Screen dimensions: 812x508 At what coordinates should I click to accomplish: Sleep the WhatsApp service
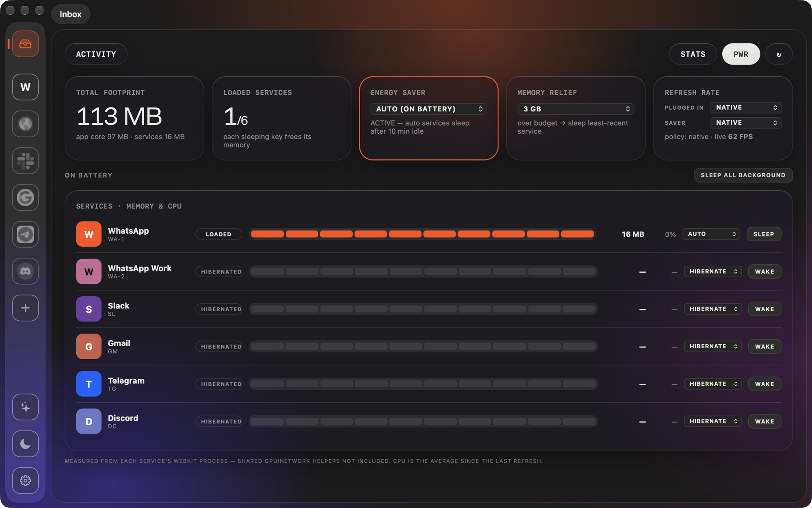tap(764, 234)
